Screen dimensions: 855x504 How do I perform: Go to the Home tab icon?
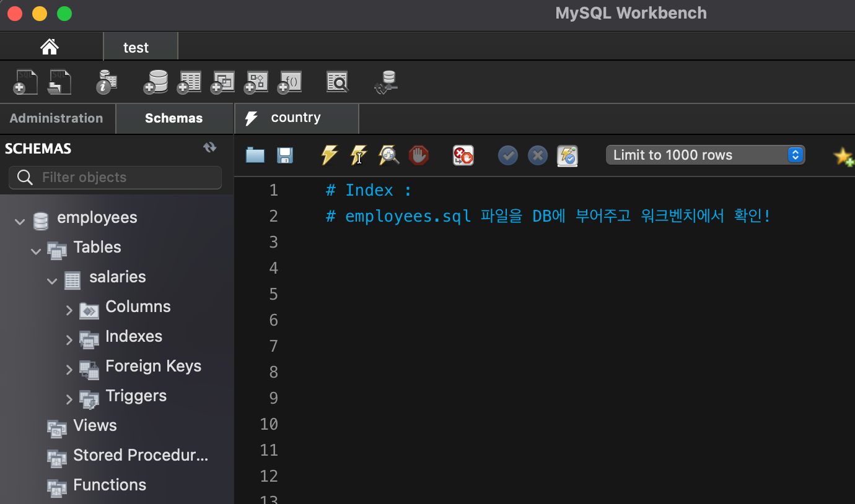(50, 47)
